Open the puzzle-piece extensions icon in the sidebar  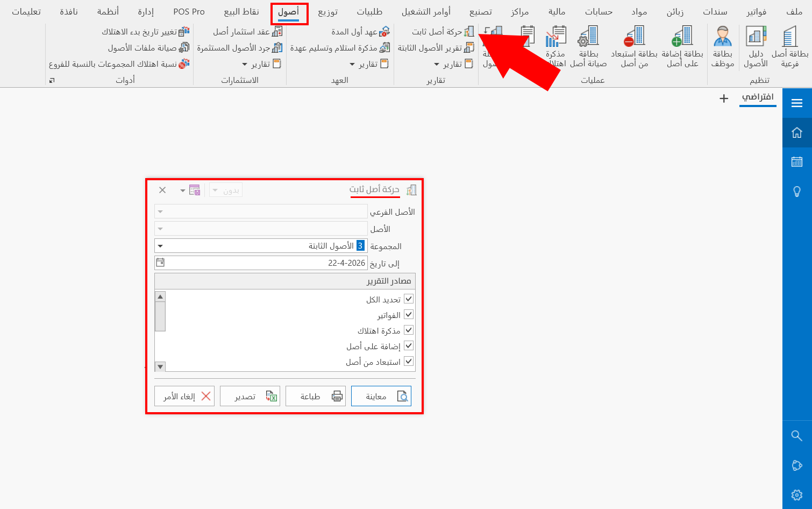coord(797,465)
